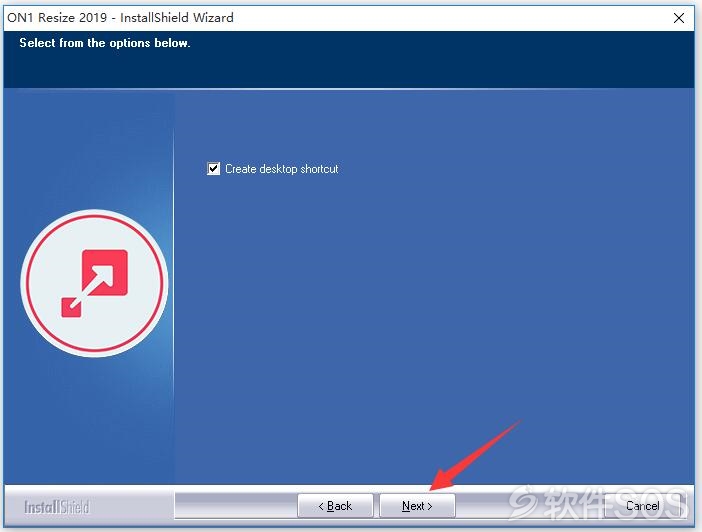
Task: Cancel the installation
Action: pyautogui.click(x=642, y=506)
